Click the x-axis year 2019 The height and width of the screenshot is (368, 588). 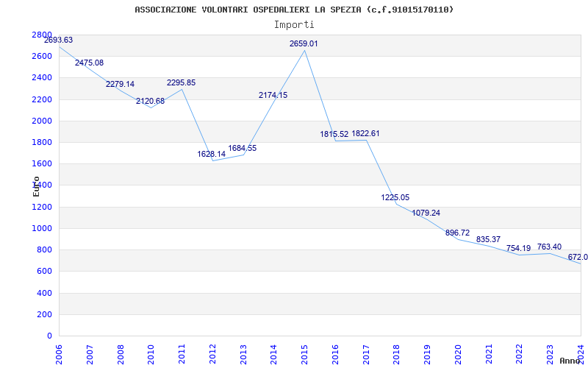[x=428, y=355]
